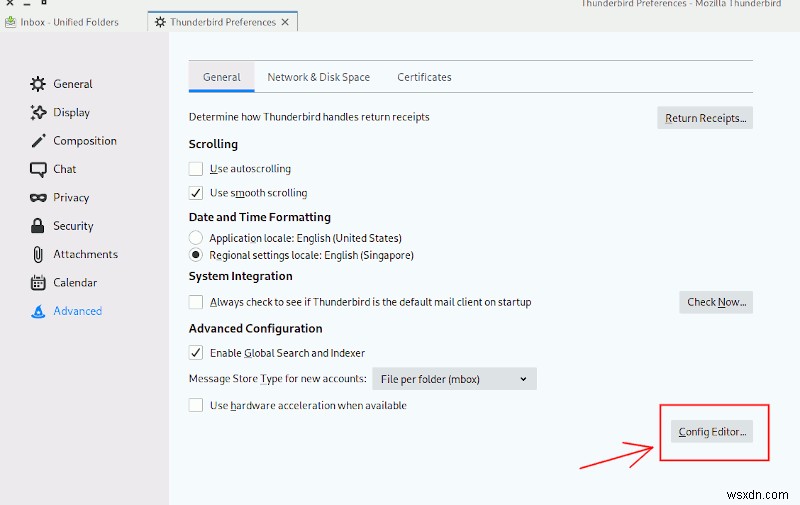Screen dimensions: 800x505
Task: Click the gear icon on Preferences tab
Action: pyautogui.click(x=160, y=22)
